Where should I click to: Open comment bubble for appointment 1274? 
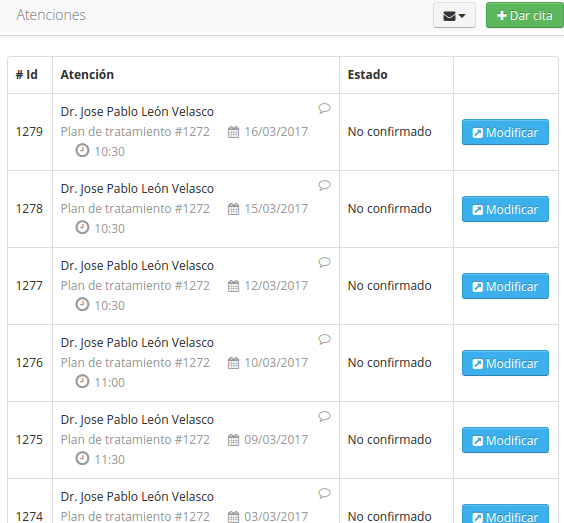[324, 493]
